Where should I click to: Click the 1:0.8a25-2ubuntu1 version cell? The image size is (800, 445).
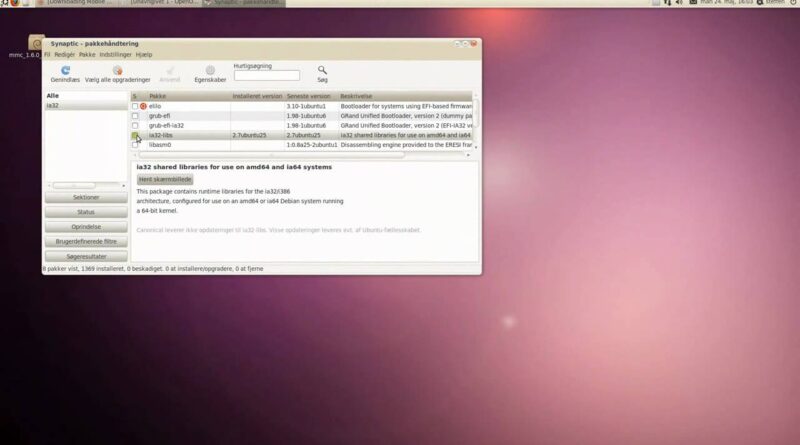pyautogui.click(x=312, y=145)
